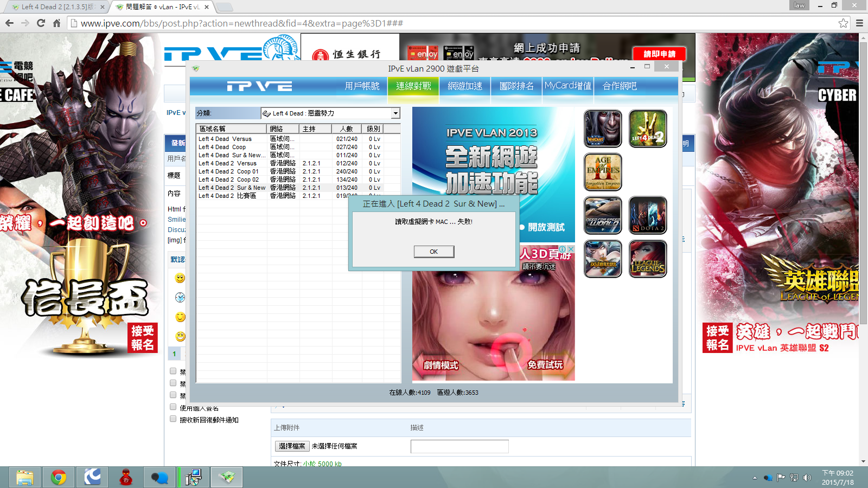Choose the Dota 2 game icon

pos(647,215)
